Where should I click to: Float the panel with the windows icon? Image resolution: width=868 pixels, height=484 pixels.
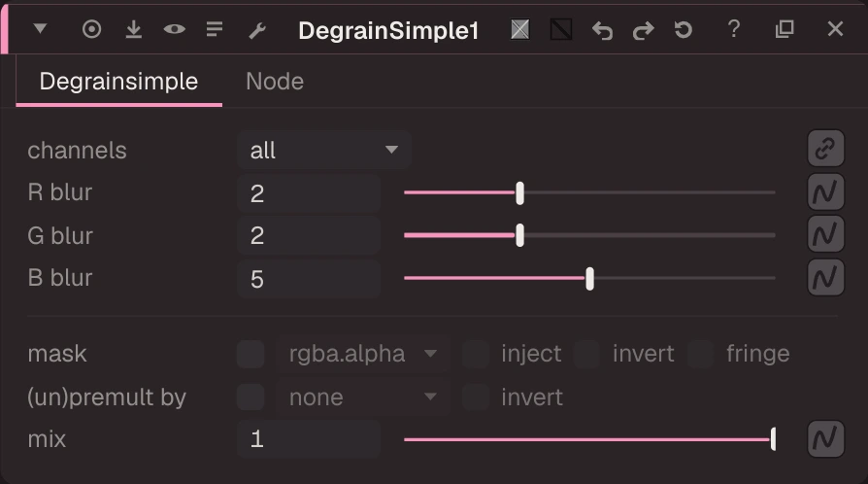click(x=785, y=29)
